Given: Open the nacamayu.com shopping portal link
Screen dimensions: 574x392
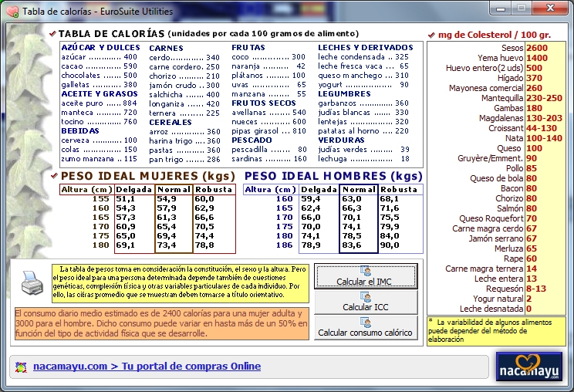Looking at the screenshot, I should click(147, 367).
